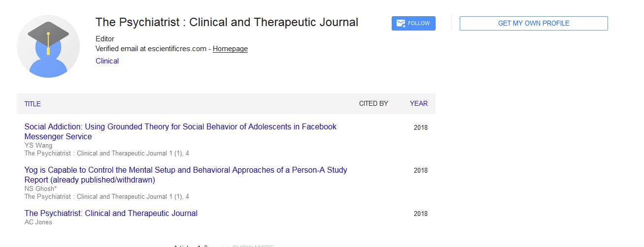Screen dimensions: 644x247
Task: Click 2018 year of Social Addiction article
Action: 420,127
